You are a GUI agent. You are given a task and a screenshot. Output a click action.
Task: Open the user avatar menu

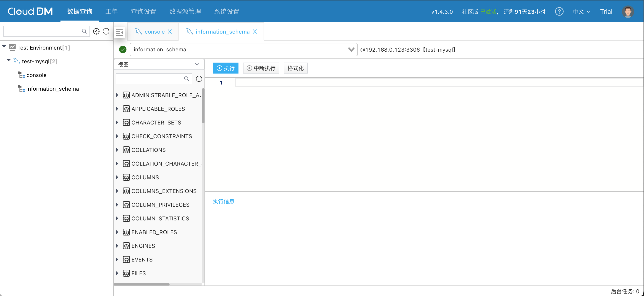(628, 11)
